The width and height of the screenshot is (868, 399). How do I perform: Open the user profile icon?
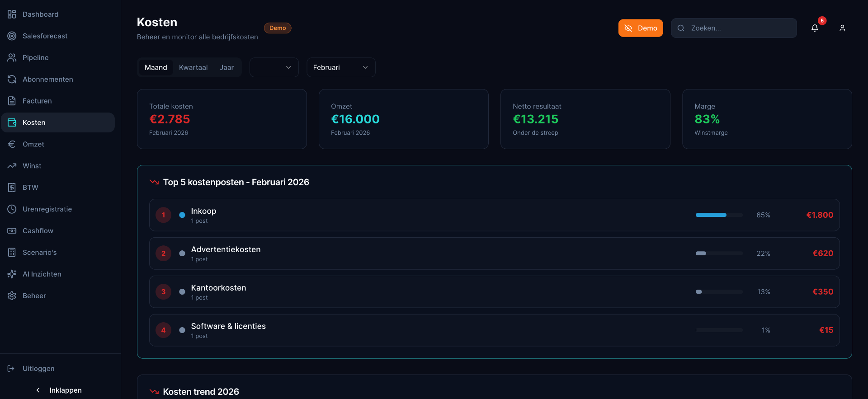pyautogui.click(x=842, y=28)
